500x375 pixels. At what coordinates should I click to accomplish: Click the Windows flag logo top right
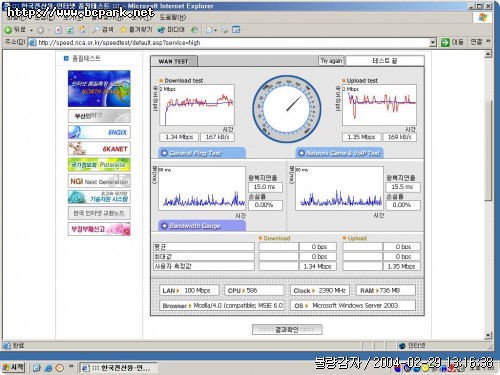(x=483, y=17)
